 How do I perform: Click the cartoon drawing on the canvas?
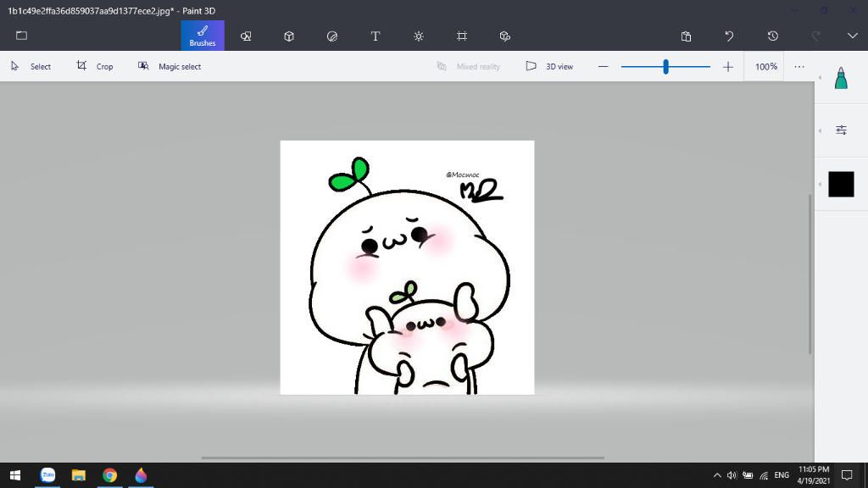click(x=408, y=267)
